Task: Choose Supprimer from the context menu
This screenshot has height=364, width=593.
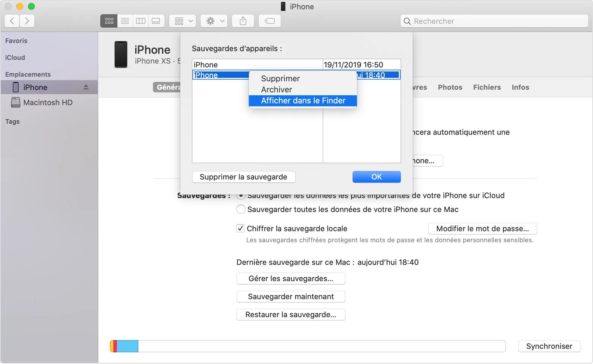Action: tap(303, 79)
